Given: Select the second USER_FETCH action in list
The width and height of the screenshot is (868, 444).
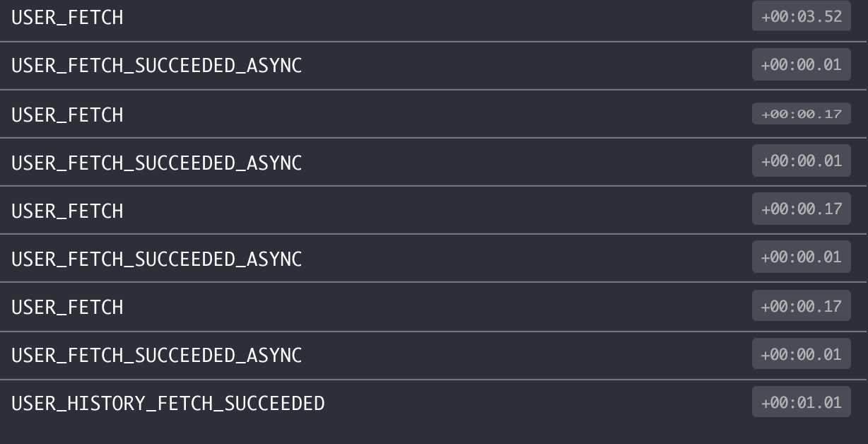Looking at the screenshot, I should [434, 114].
